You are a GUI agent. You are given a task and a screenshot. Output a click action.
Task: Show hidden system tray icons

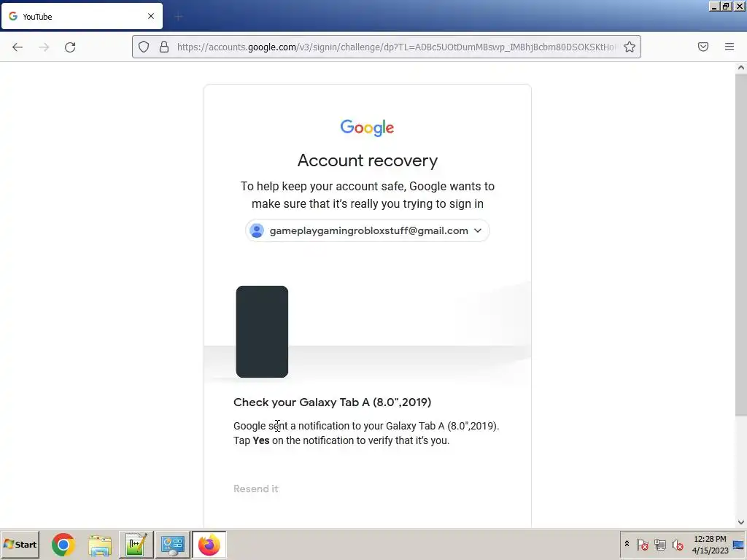[627, 544]
